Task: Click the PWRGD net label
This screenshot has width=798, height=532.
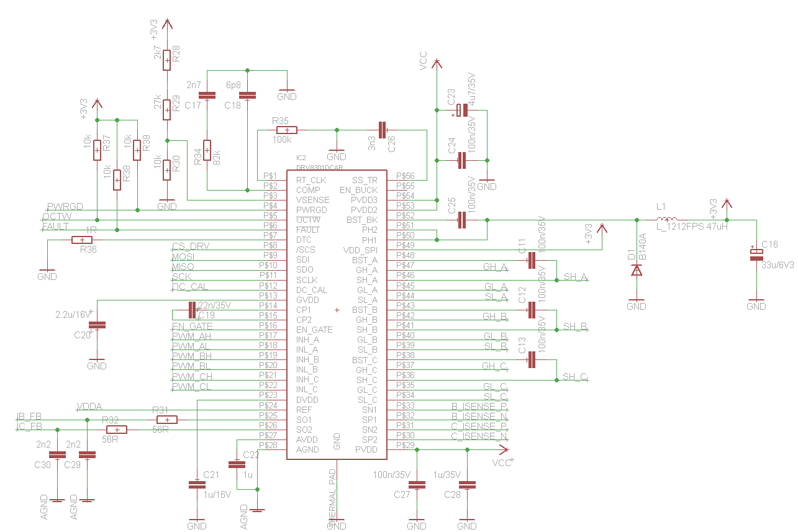Action: coord(65,206)
